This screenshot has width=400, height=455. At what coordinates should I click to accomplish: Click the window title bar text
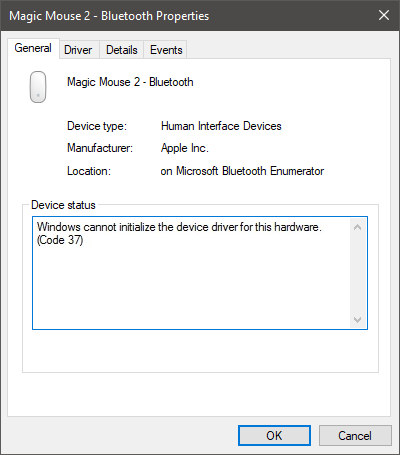coord(109,16)
